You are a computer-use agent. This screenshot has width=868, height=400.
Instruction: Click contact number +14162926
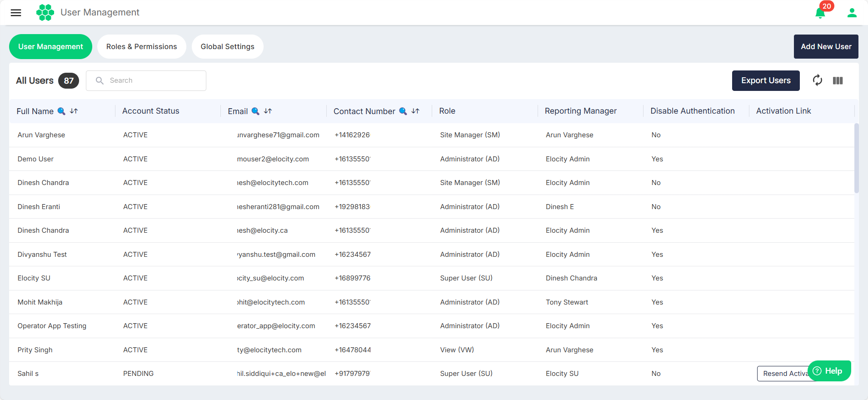pos(352,135)
